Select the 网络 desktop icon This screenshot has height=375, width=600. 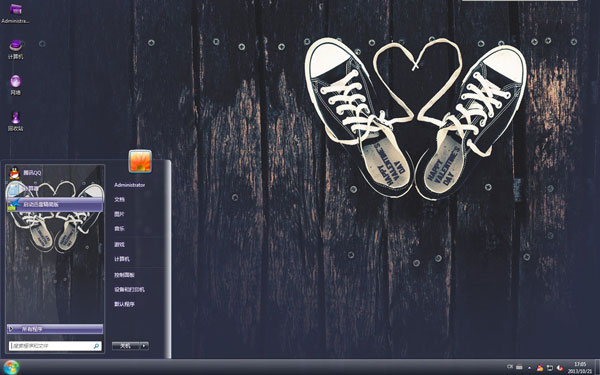(x=15, y=85)
